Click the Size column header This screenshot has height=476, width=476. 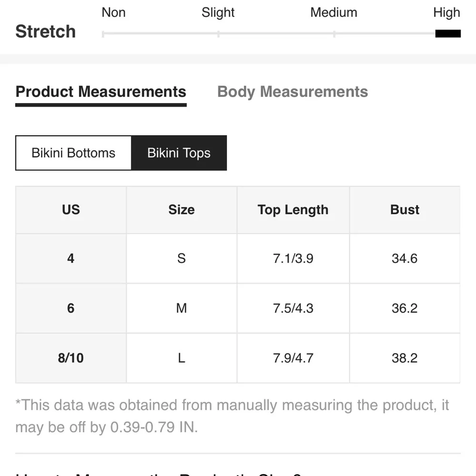(x=181, y=210)
